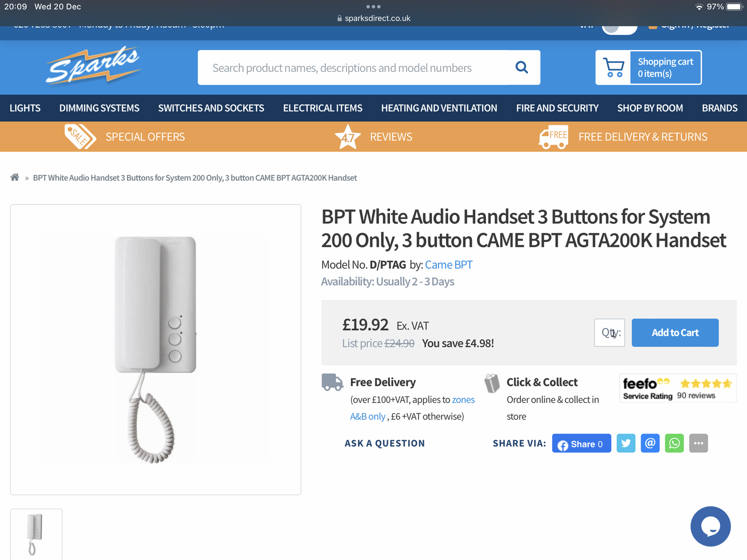Open more sharing options icon
747x560 pixels.
click(698, 443)
